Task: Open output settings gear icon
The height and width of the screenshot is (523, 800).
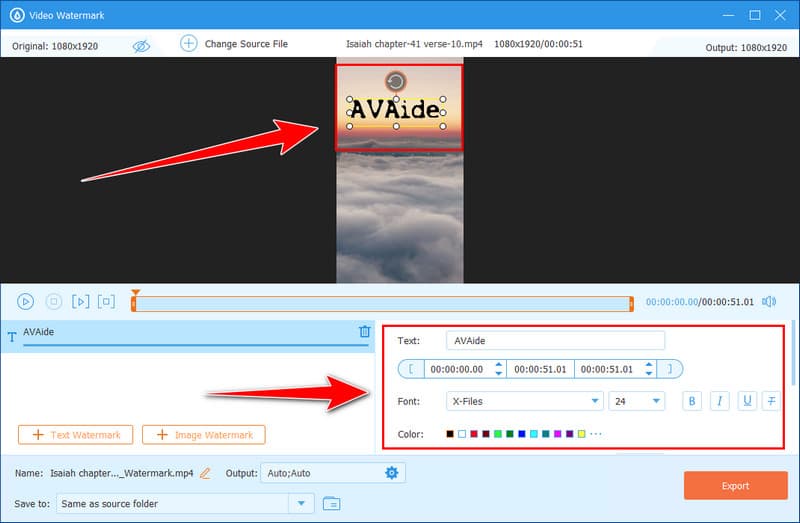Action: click(391, 473)
